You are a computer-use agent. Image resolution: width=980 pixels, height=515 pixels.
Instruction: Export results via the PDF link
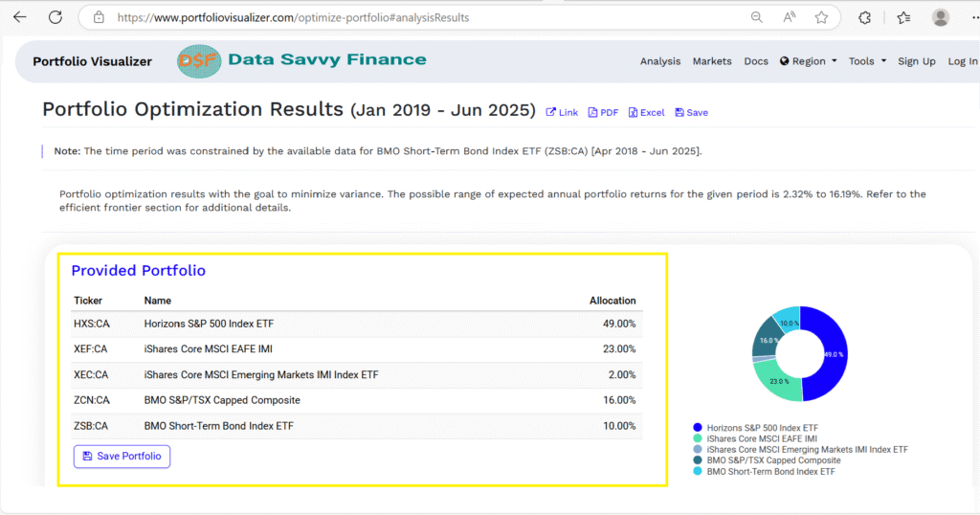pyautogui.click(x=603, y=112)
